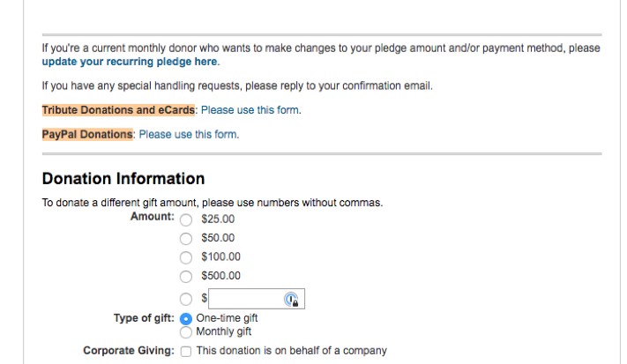Image resolution: width=627 pixels, height=364 pixels.
Task: Click into the custom amount text field
Action: click(x=245, y=300)
